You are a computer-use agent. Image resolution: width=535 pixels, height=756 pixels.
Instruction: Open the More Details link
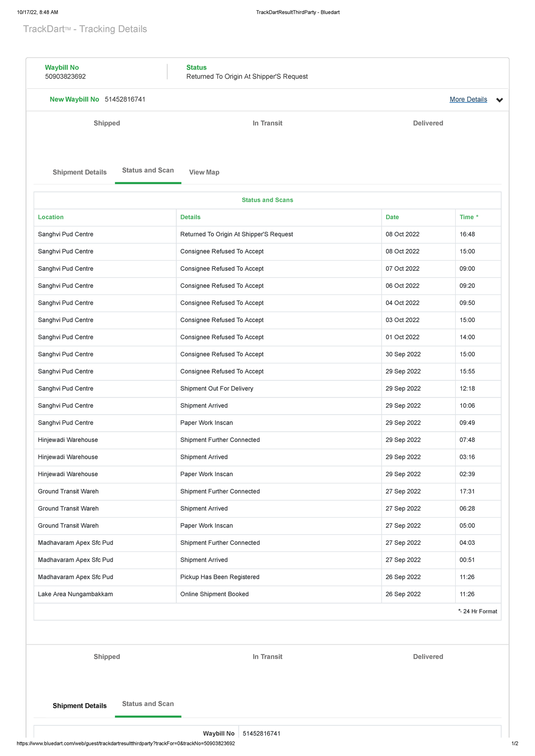468,99
